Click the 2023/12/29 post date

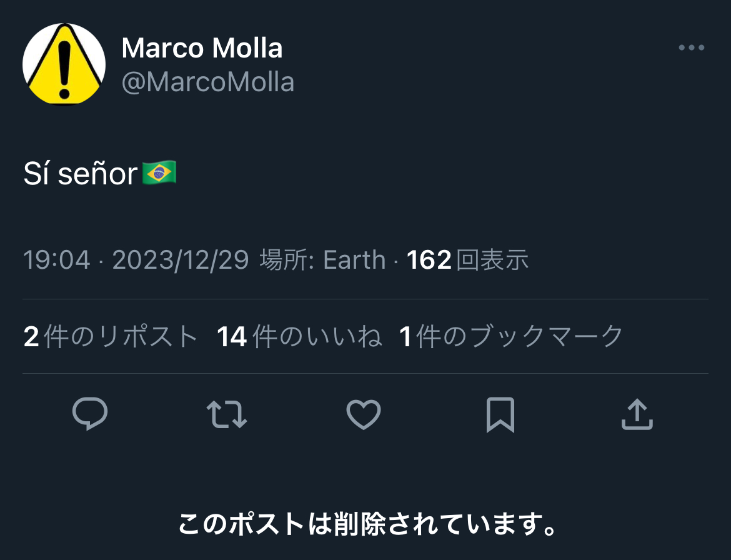(x=181, y=259)
